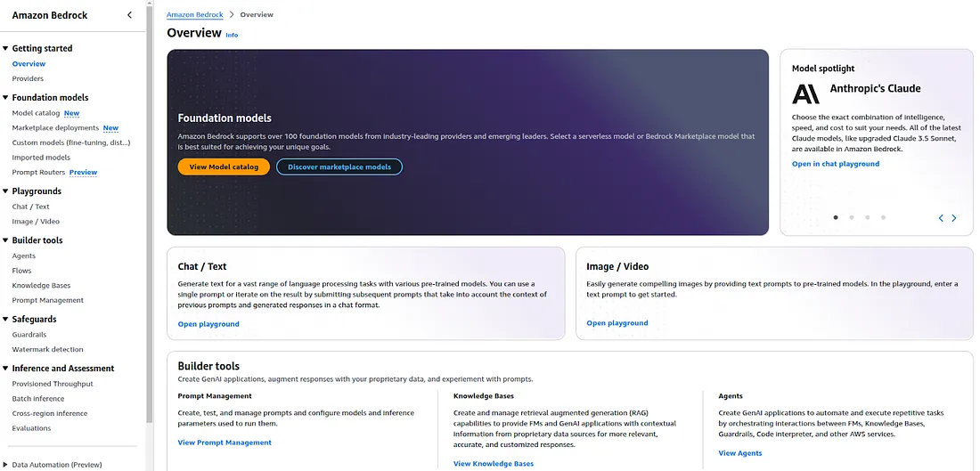Jump to second spotlight carousel dot
This screenshot has width=980, height=471.
tap(851, 217)
